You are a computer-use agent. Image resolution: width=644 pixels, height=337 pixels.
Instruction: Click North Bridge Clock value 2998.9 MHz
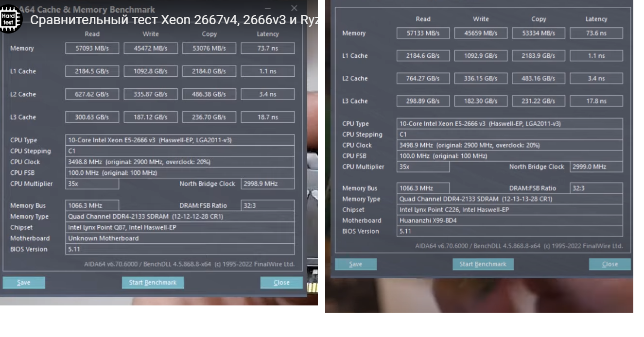click(x=268, y=184)
